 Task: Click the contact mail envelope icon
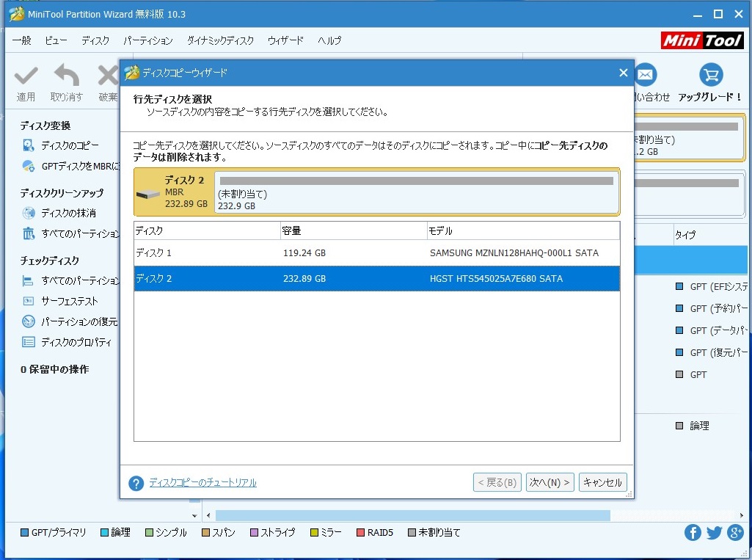coord(645,75)
